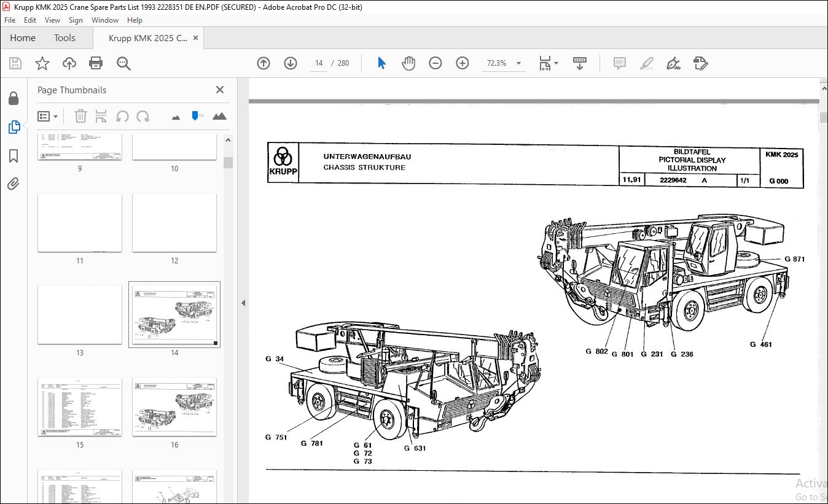Select page 9 thumbnail
The width and height of the screenshot is (828, 504).
[80, 147]
